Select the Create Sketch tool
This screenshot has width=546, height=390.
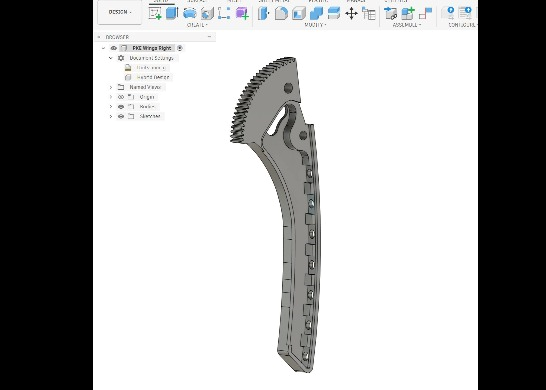(155, 13)
